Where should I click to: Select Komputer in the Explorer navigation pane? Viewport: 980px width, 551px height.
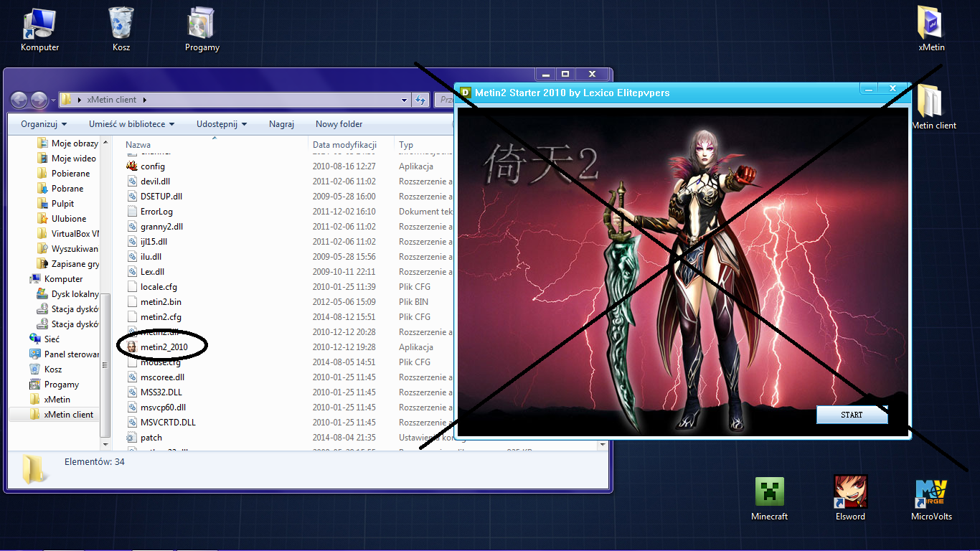pos(56,279)
